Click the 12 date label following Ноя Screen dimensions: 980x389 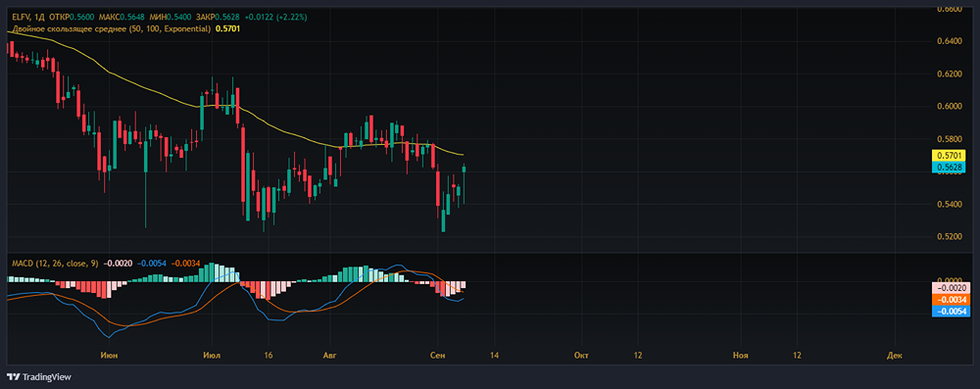pyautogui.click(x=797, y=356)
